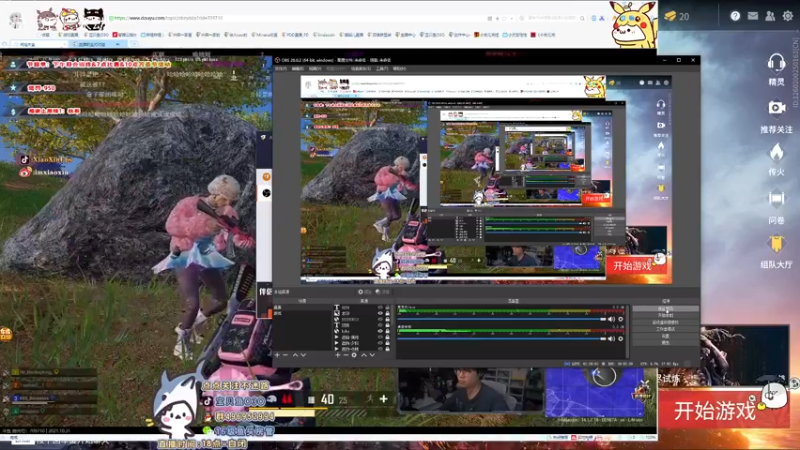Click the 工作室模式 button in OBS controls
Image resolution: width=800 pixels, height=450 pixels.
[665, 329]
